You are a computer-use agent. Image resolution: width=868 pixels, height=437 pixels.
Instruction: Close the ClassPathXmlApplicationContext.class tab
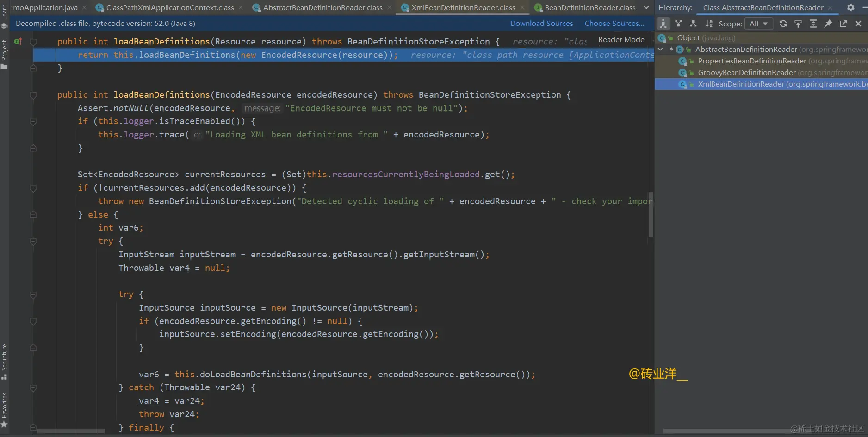[x=241, y=7]
